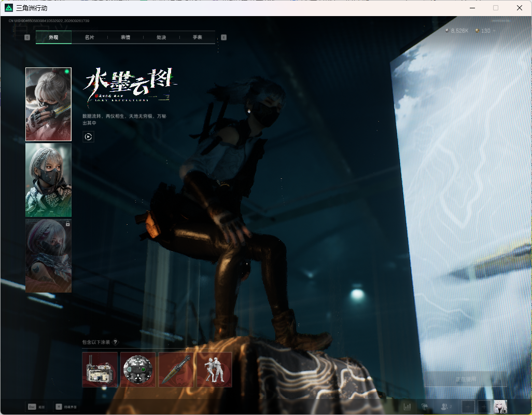Maximize the 三角洲行动 window
This screenshot has width=532, height=415.
point(496,8)
